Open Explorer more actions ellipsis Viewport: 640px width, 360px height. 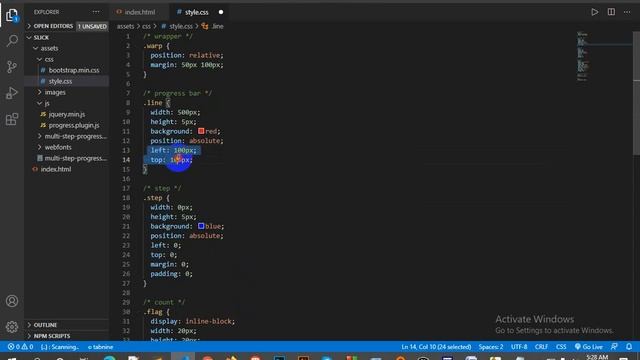(x=96, y=12)
